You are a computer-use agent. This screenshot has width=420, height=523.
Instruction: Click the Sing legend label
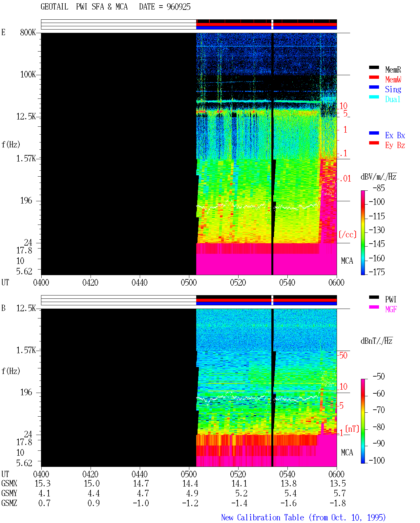click(393, 89)
